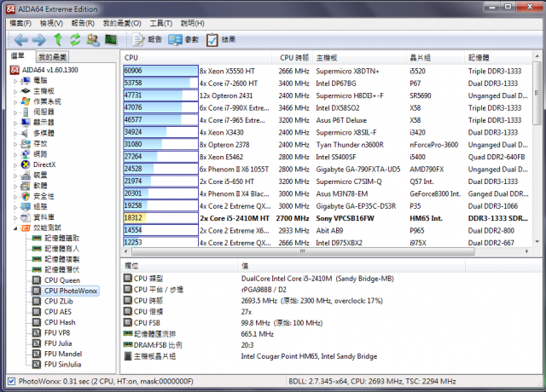546x392 pixels.
Task: Expand the server tree node
Action: [15, 112]
